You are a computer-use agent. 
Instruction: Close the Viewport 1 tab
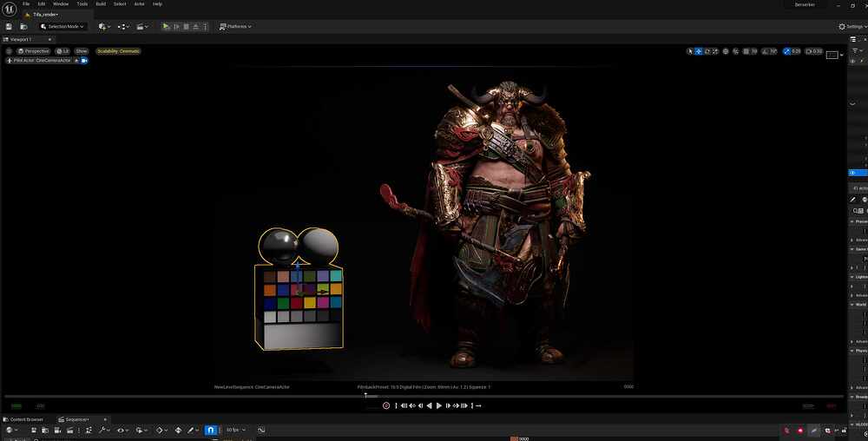[49, 39]
